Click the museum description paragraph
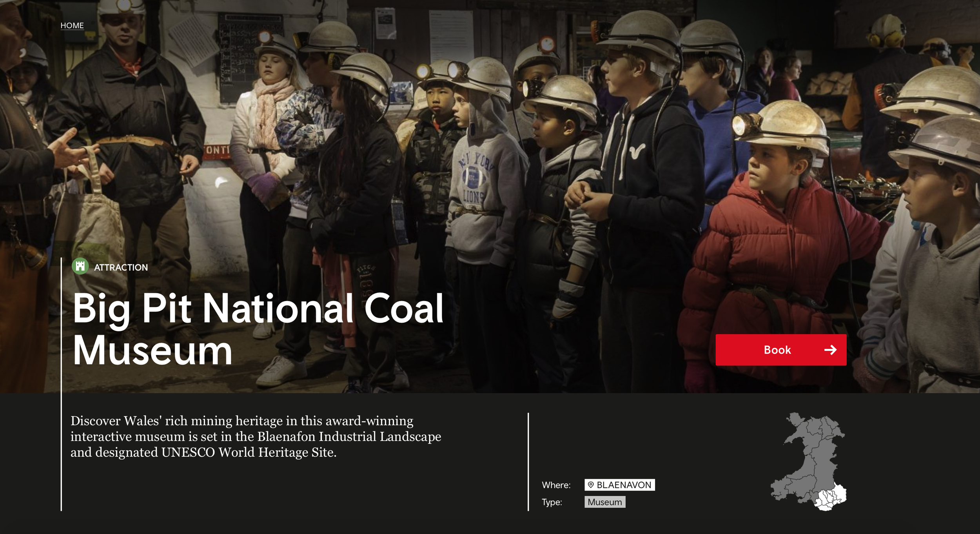980x534 pixels. point(256,436)
